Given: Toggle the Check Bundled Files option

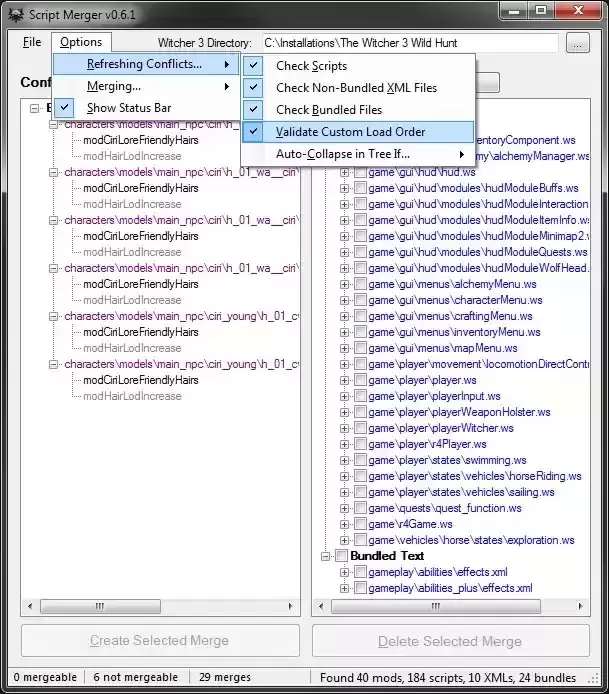Looking at the screenshot, I should point(329,110).
